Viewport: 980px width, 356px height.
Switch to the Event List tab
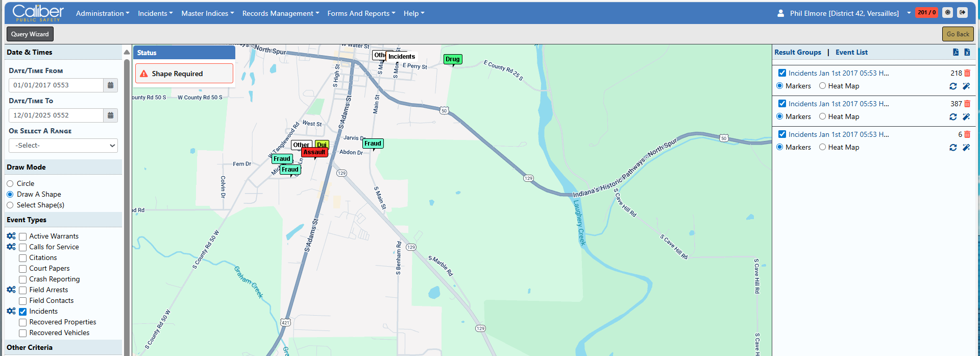click(x=851, y=52)
